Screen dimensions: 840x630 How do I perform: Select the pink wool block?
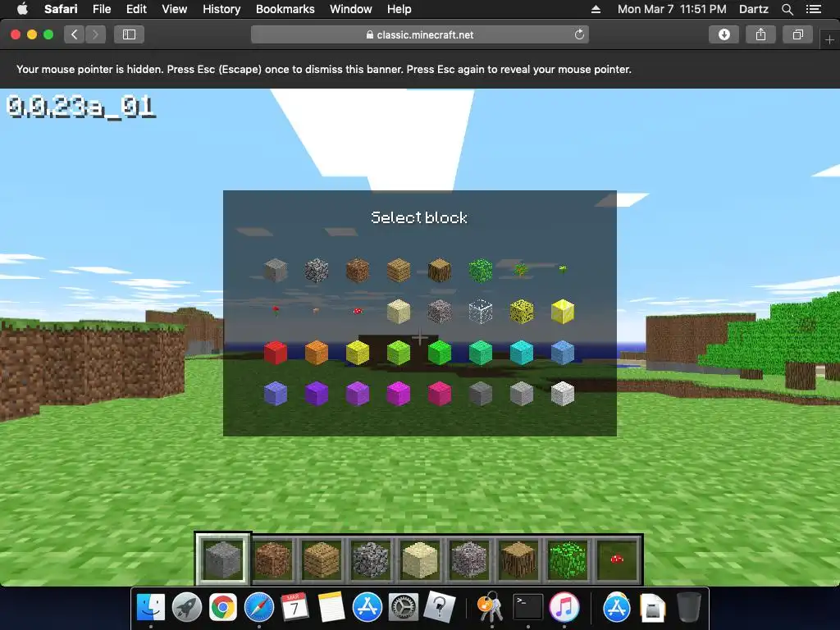pyautogui.click(x=440, y=394)
